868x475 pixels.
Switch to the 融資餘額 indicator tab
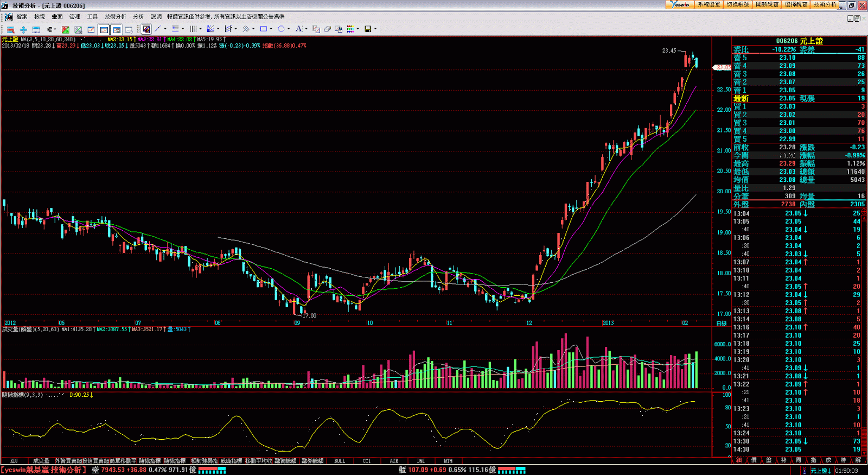[x=285, y=461]
